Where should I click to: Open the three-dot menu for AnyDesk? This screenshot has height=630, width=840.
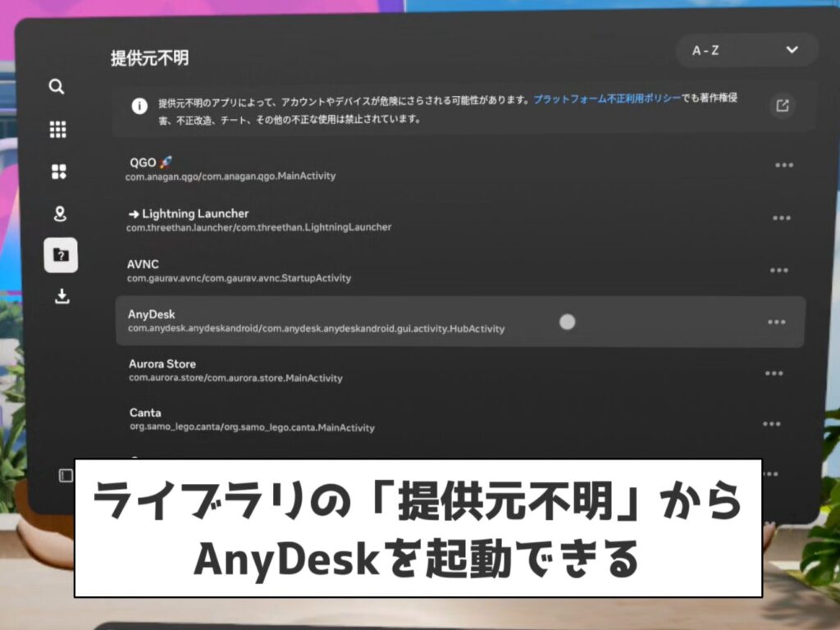[777, 322]
